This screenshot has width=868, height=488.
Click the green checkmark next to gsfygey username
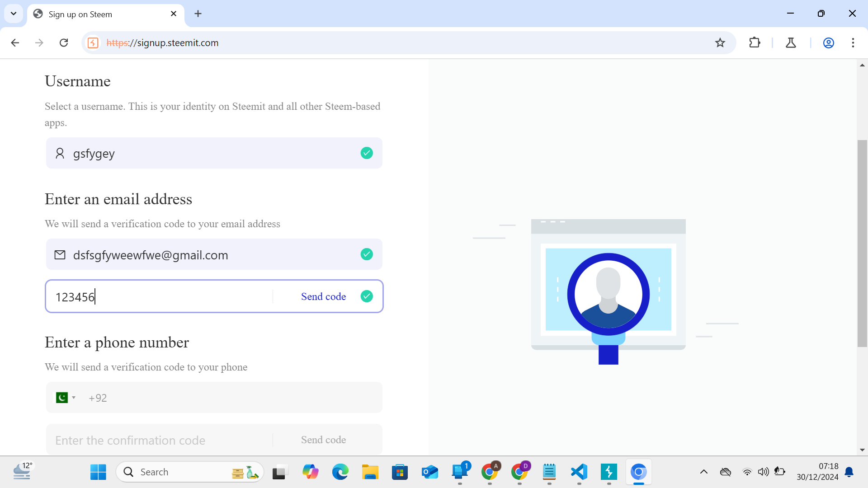click(x=367, y=153)
